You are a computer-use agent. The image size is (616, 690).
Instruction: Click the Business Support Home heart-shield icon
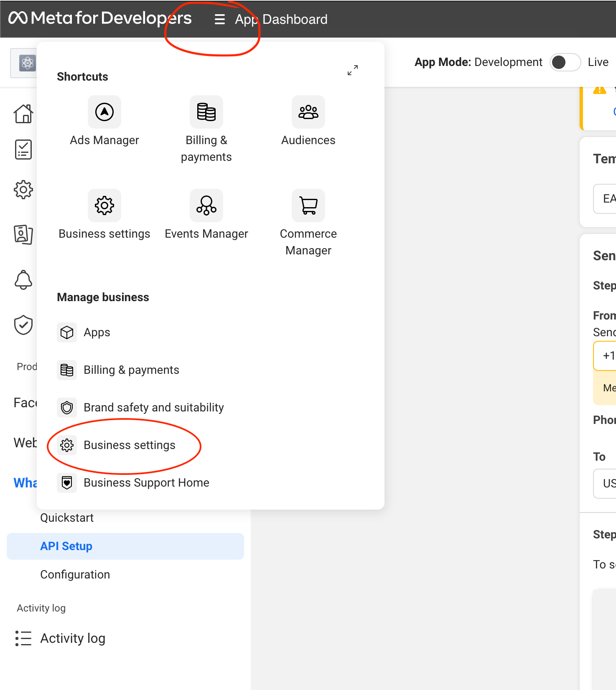coord(67,483)
